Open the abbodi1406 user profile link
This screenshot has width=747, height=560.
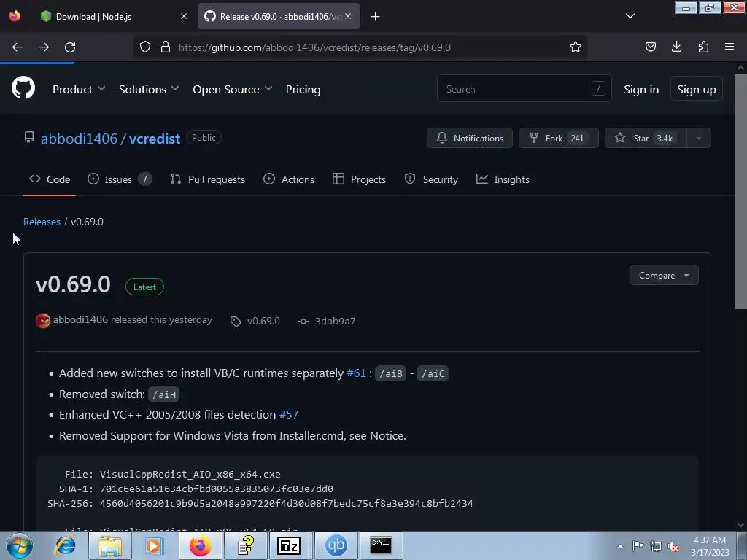[x=79, y=139]
